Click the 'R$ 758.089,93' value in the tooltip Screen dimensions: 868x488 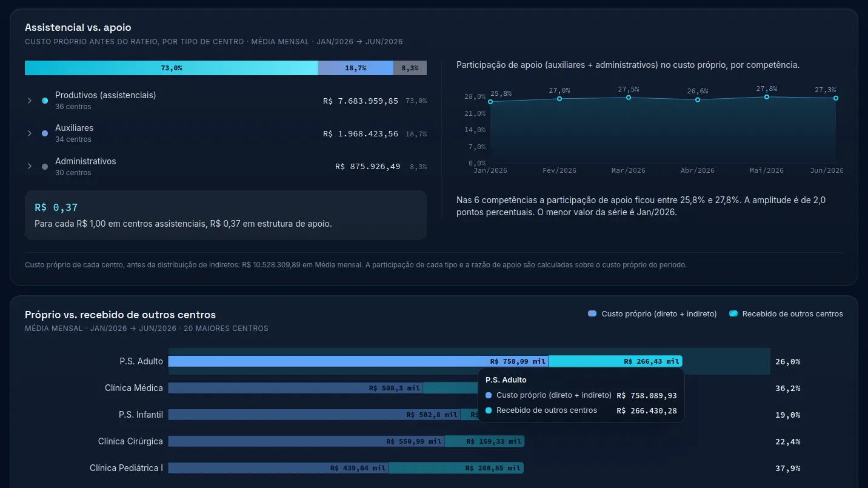(647, 396)
